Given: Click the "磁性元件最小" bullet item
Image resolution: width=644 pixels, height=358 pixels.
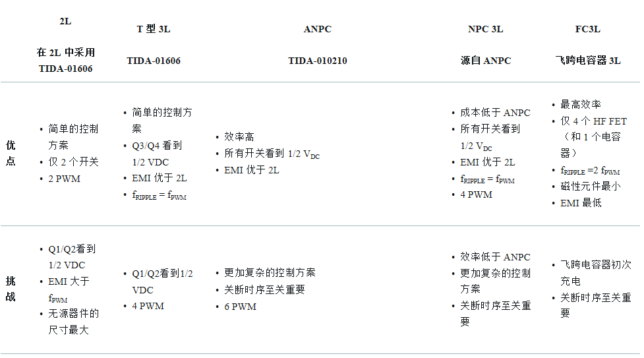Looking at the screenshot, I should 590,187.
